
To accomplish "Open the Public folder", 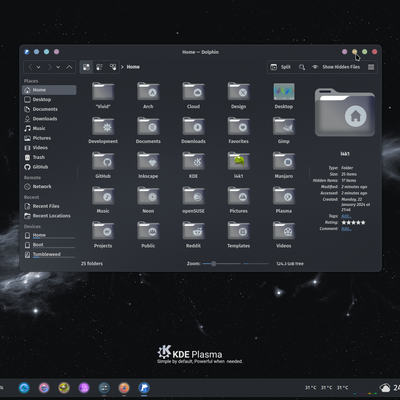I will (x=148, y=234).
